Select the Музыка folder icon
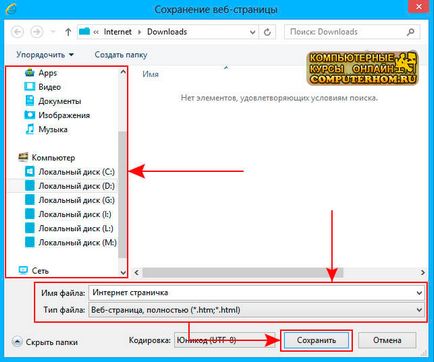This screenshot has height=362, width=434. (30, 129)
